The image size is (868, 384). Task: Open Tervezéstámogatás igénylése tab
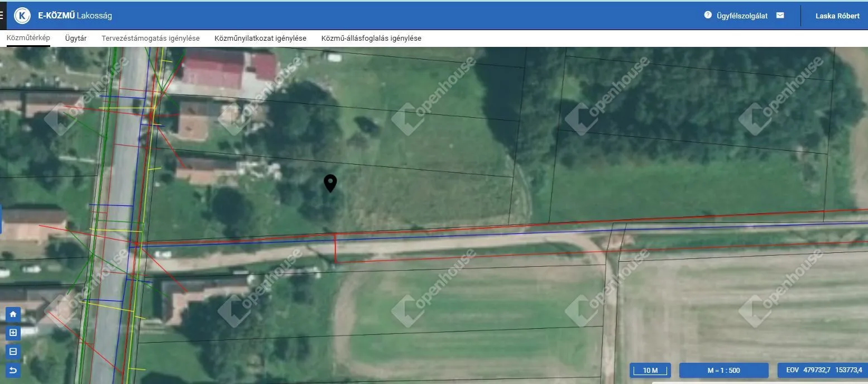click(151, 39)
